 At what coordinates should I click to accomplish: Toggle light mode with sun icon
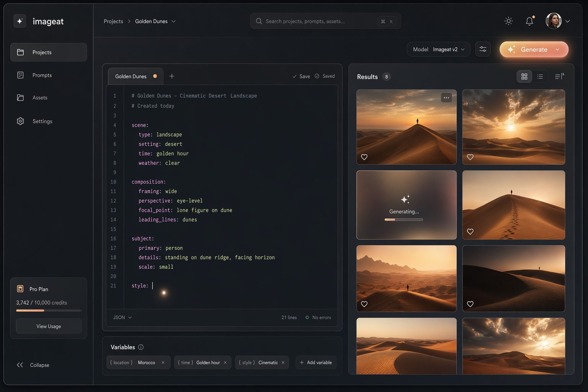(508, 21)
